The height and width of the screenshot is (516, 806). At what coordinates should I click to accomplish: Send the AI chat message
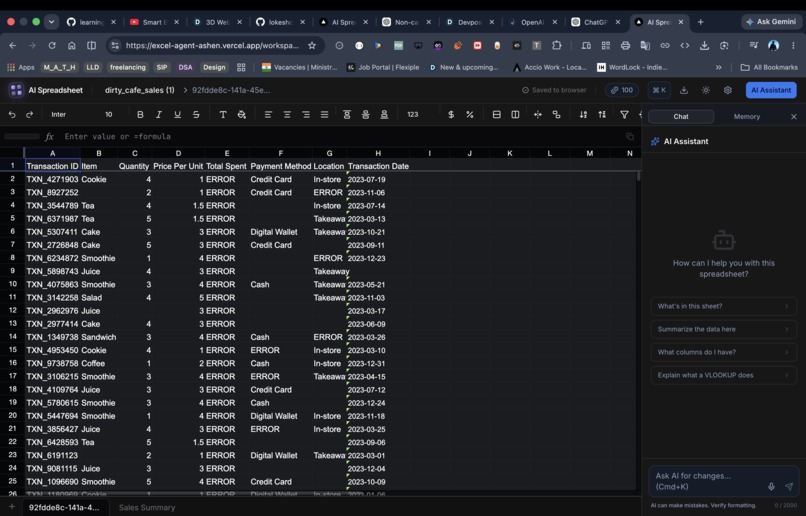click(789, 486)
